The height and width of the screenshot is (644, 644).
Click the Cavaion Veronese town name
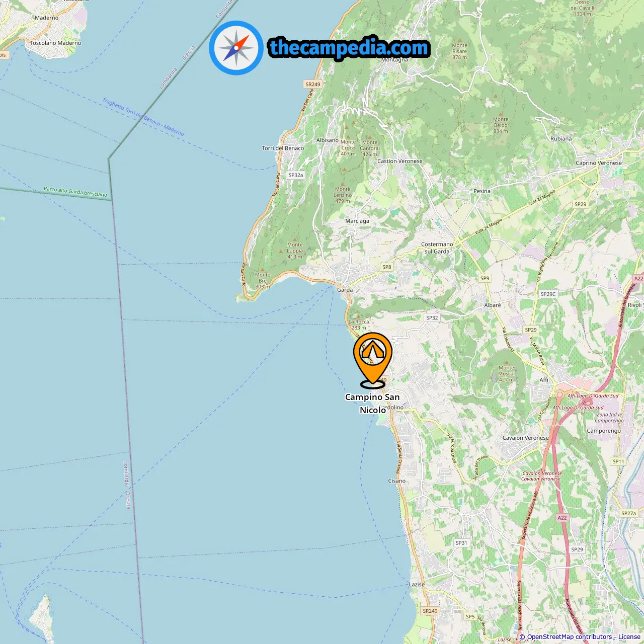coord(526,438)
